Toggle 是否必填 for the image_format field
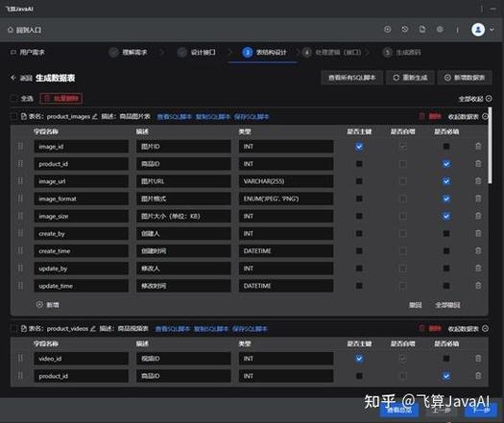Screen dimensions: 504x423 [446, 199]
